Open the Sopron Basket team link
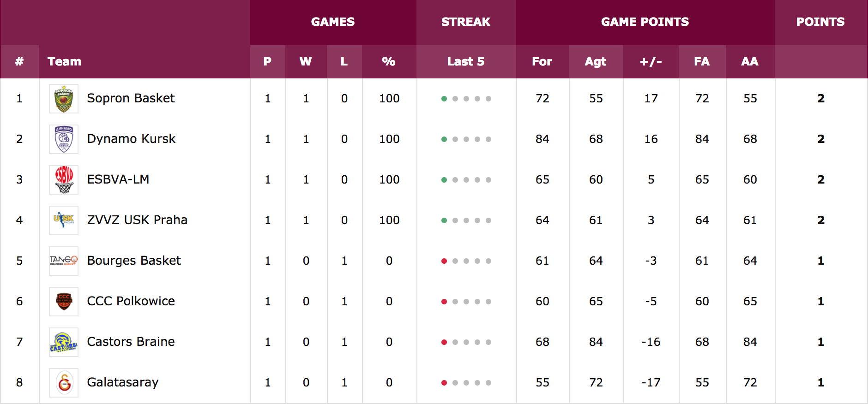This screenshot has height=404, width=868. [131, 98]
